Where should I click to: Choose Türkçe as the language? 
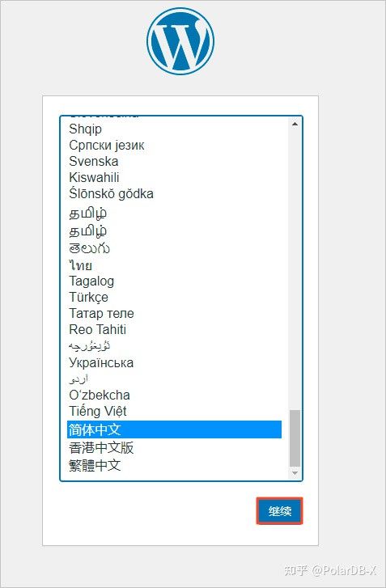(175, 297)
